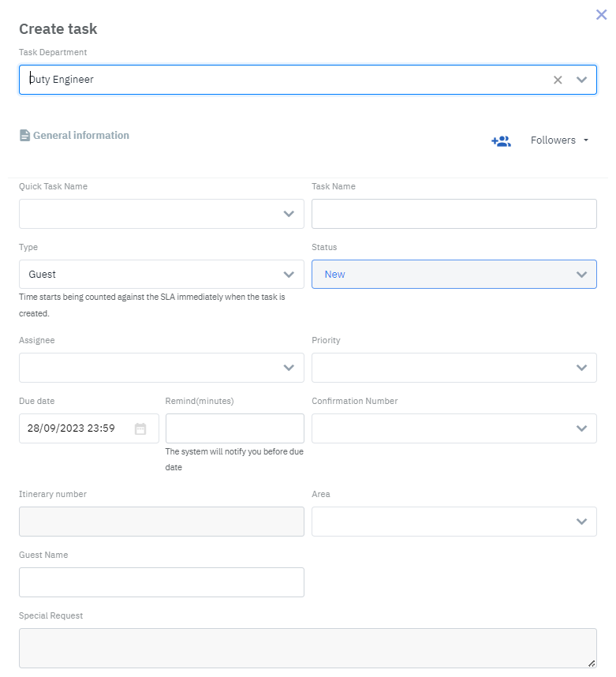Click the calendar icon in Due date
616x677 pixels.
click(x=140, y=428)
